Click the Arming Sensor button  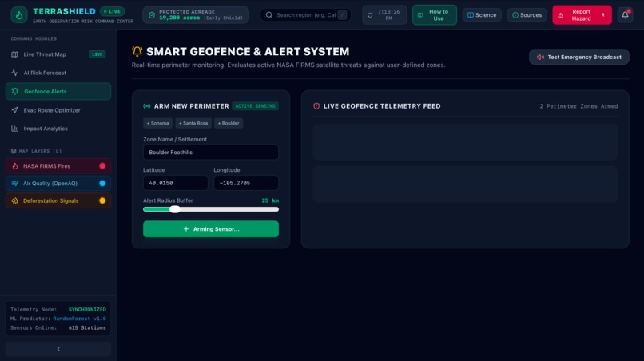(211, 229)
